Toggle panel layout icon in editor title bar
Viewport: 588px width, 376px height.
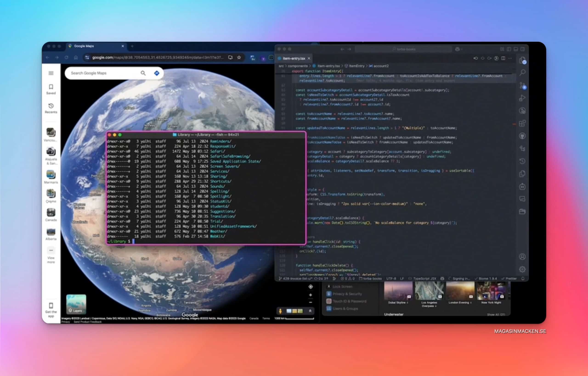pos(515,49)
